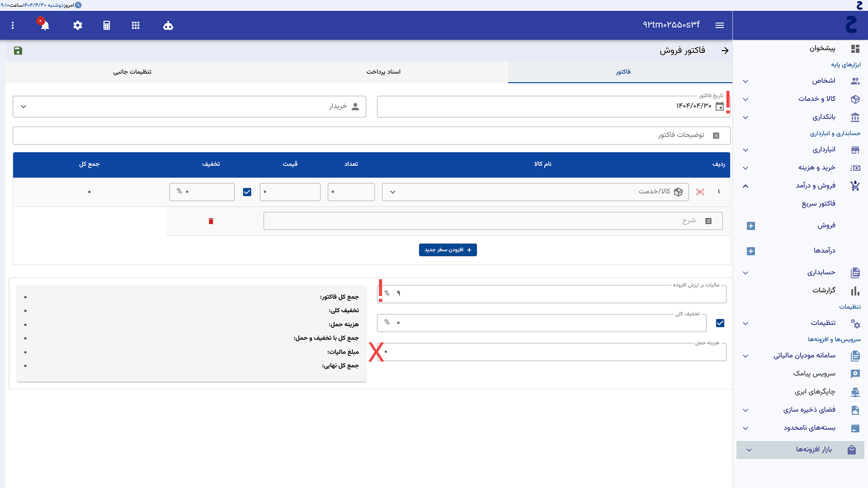Screen dimensions: 868x488
Task: Toggle the row discount percent checkbox
Action: 247,192
